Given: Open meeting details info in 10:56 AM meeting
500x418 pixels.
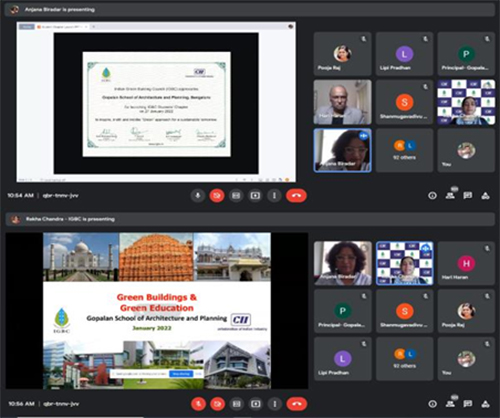Looking at the screenshot, I should click(x=433, y=404).
